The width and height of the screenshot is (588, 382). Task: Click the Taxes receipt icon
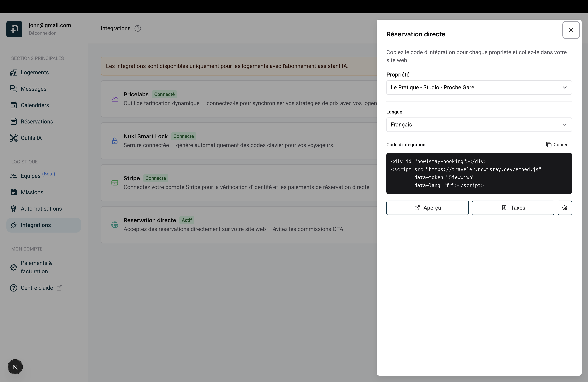pyautogui.click(x=504, y=208)
